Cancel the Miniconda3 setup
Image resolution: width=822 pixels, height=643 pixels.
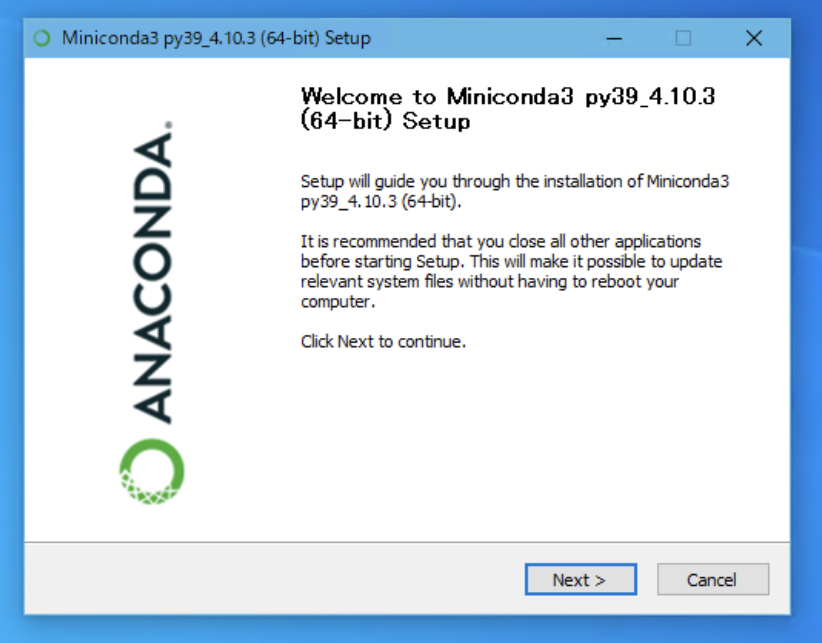tap(713, 580)
